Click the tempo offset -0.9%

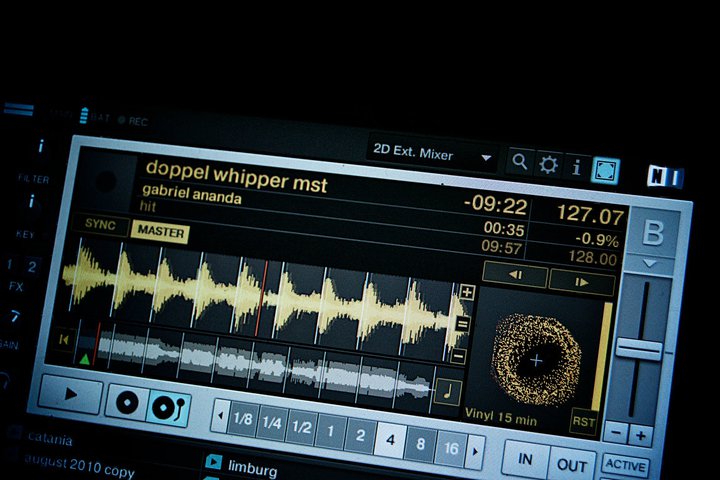click(597, 239)
